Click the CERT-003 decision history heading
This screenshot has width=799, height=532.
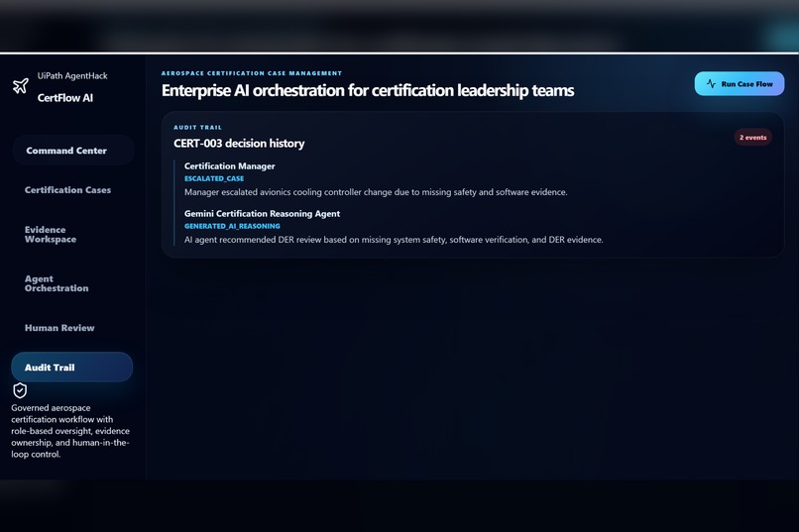pyautogui.click(x=239, y=144)
